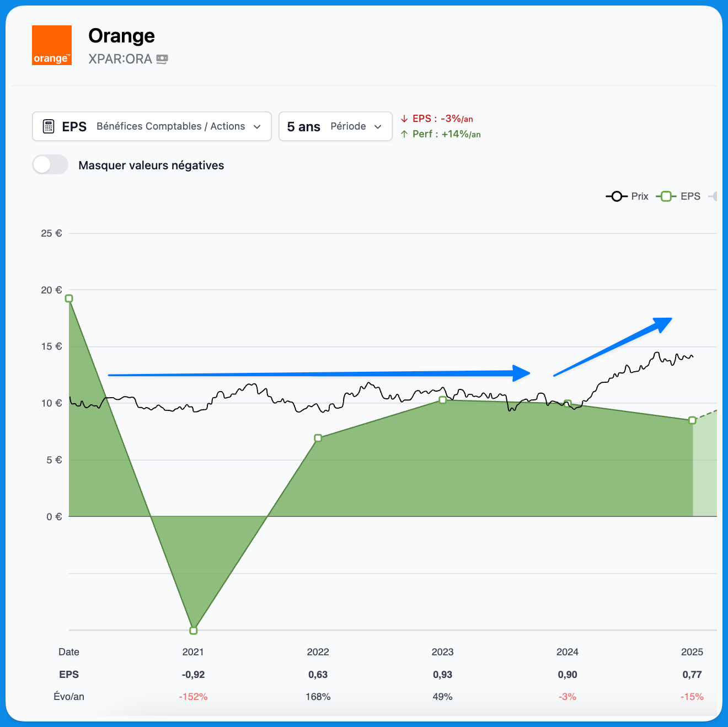
Task: Open the EPS Bénéfices Comptables / Actions dropdown
Action: (152, 126)
